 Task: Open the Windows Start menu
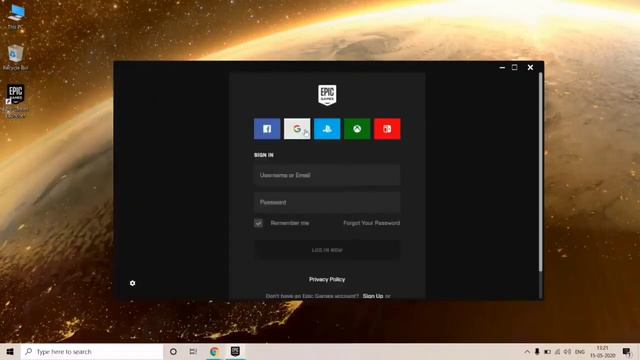point(10,351)
